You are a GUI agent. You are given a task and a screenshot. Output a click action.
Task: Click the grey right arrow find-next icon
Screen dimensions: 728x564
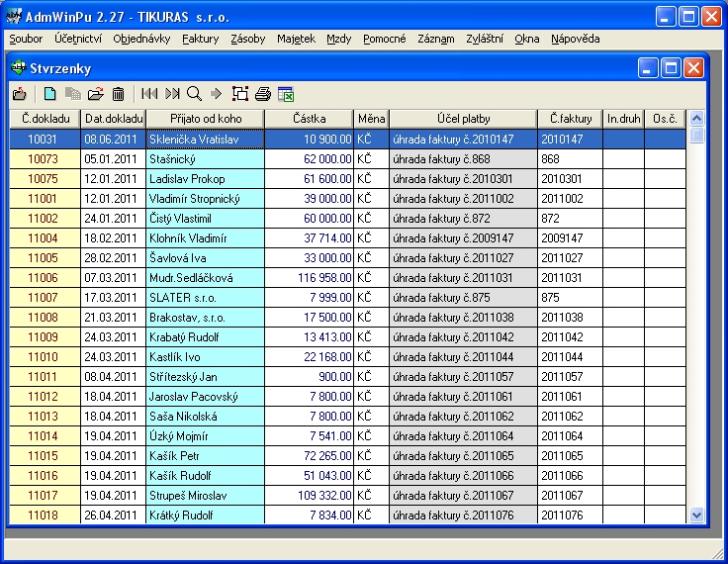point(217,94)
